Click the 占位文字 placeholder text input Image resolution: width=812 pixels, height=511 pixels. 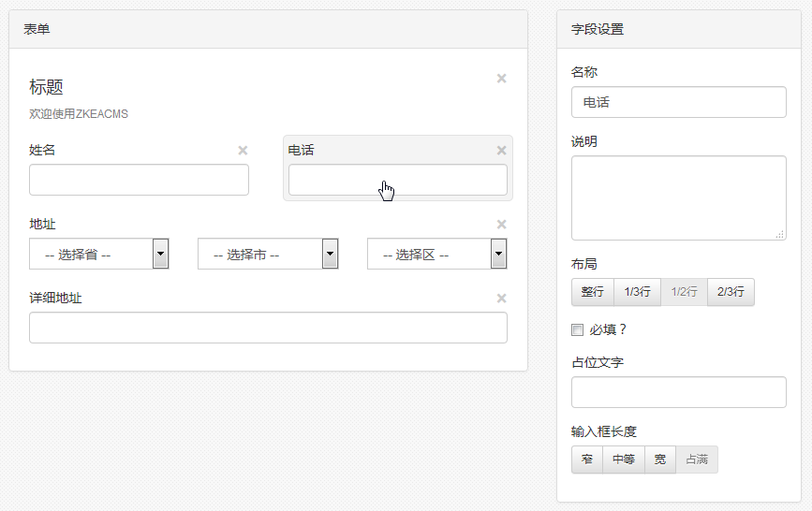pos(679,392)
